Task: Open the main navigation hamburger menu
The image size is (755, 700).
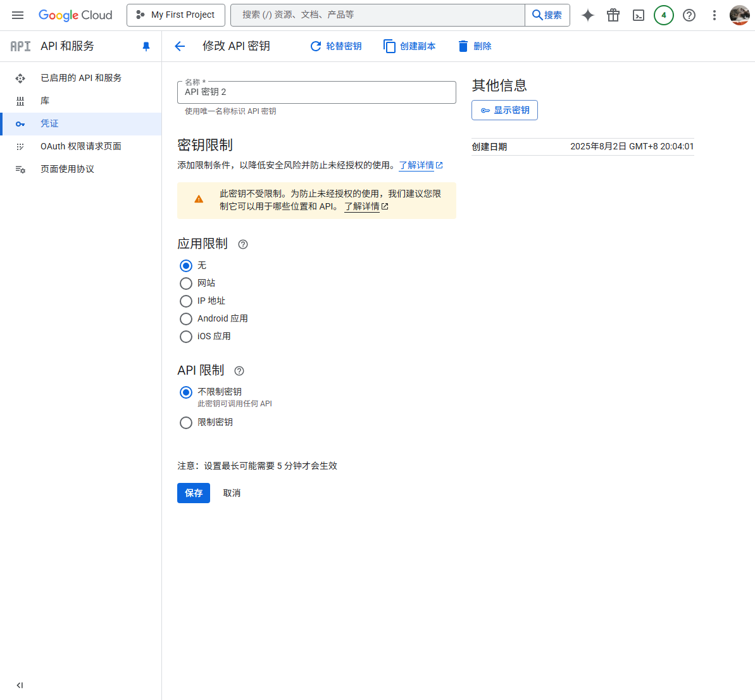Action: click(18, 15)
